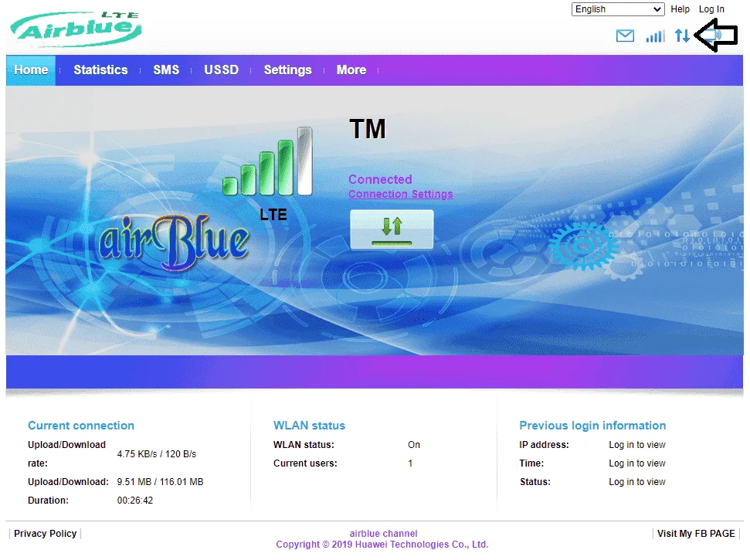This screenshot has height=560, width=750.
Task: Open the SMS envelope icon
Action: pyautogui.click(x=625, y=36)
